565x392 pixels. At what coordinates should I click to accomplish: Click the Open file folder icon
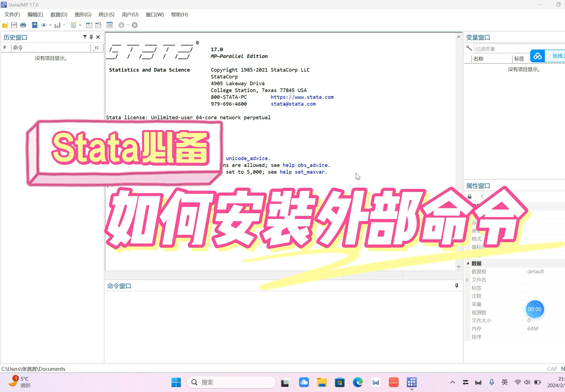[x=5, y=25]
